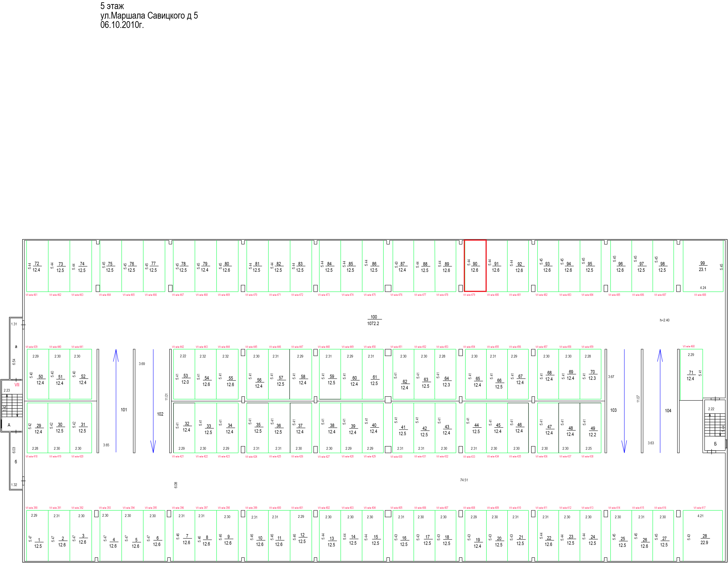Viewport: 728px width, 563px height.
Task: Click the blue up arrow in ramp 104
Action: click(660, 401)
